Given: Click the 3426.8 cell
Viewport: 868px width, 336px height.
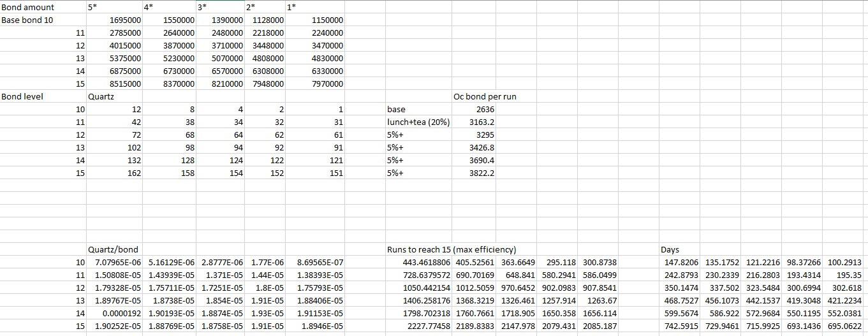Looking at the screenshot, I should 474,147.
